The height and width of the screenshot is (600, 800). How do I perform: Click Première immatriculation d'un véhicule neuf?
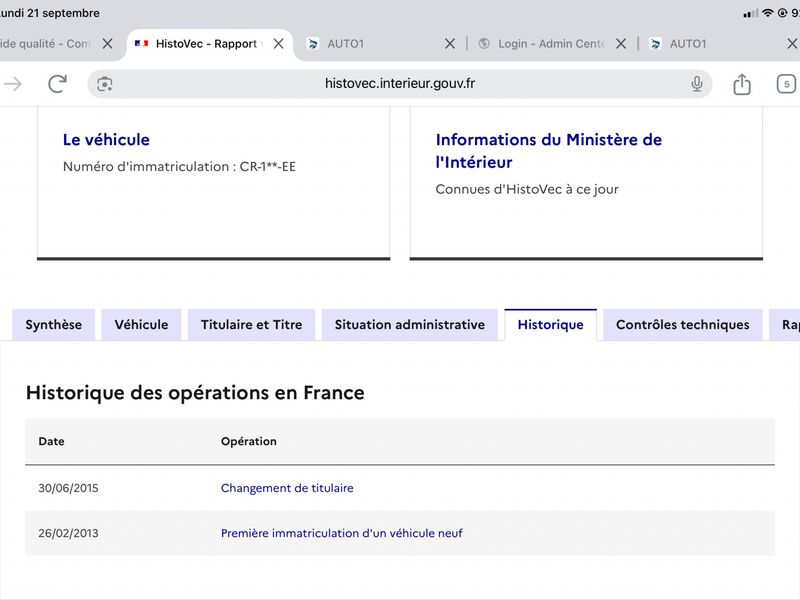point(342,533)
